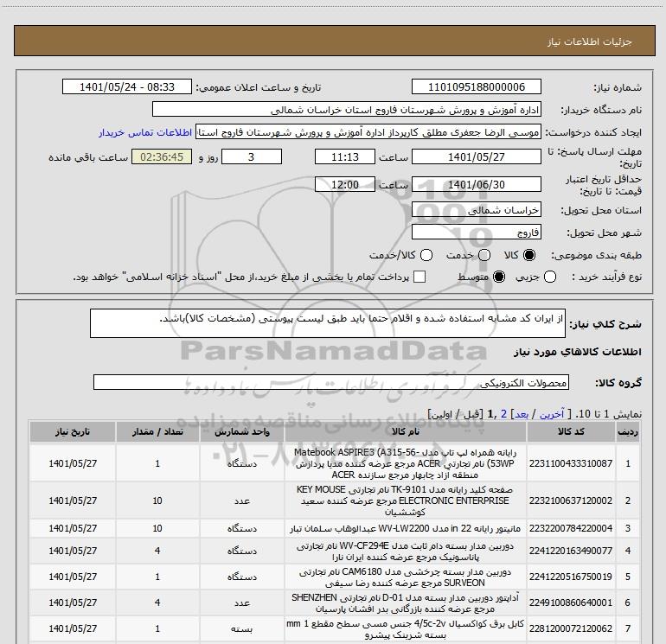Click column header تاریخ نیاز
The height and width of the screenshot is (644, 666).
tap(73, 431)
